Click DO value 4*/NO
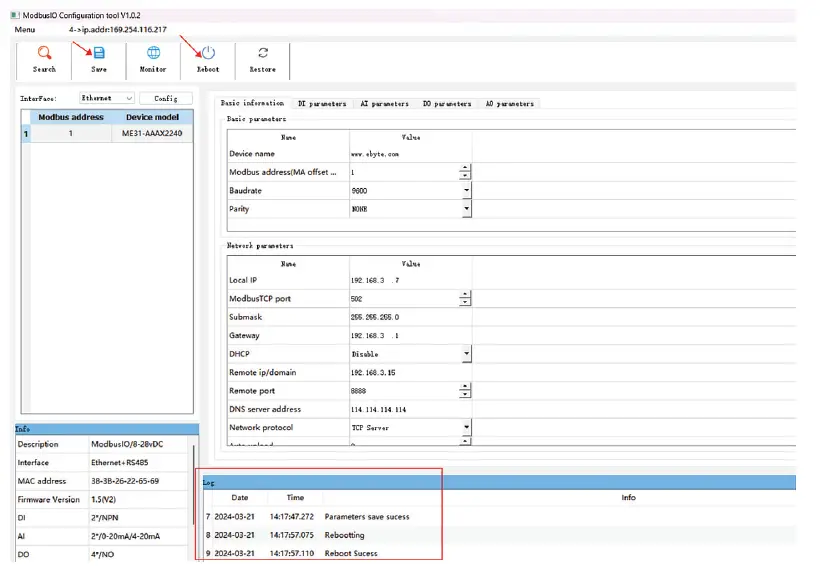This screenshot has width=832, height=574. pos(102,554)
